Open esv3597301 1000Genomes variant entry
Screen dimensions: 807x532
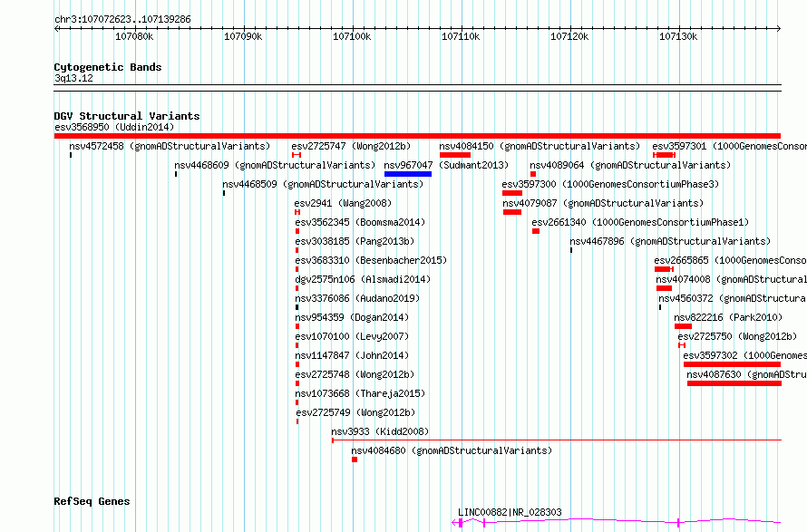pos(729,146)
